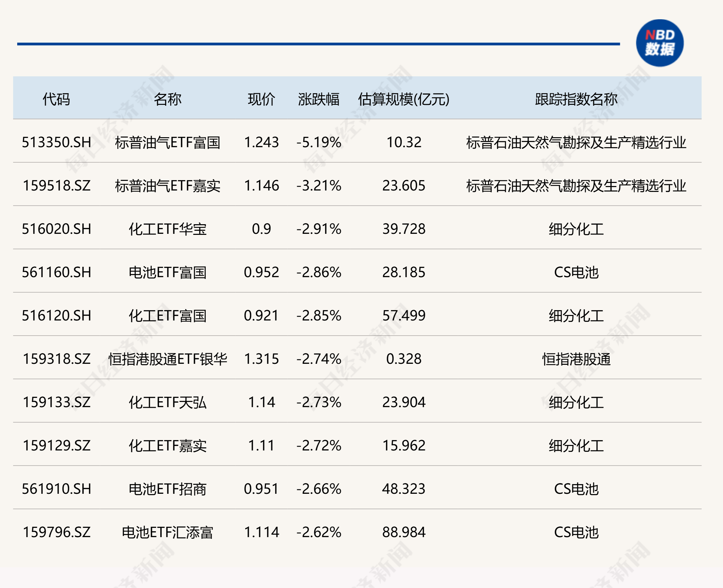Screen dimensions: 723x588
Task: Select the name 化工ETF华宝
Action: 168,229
